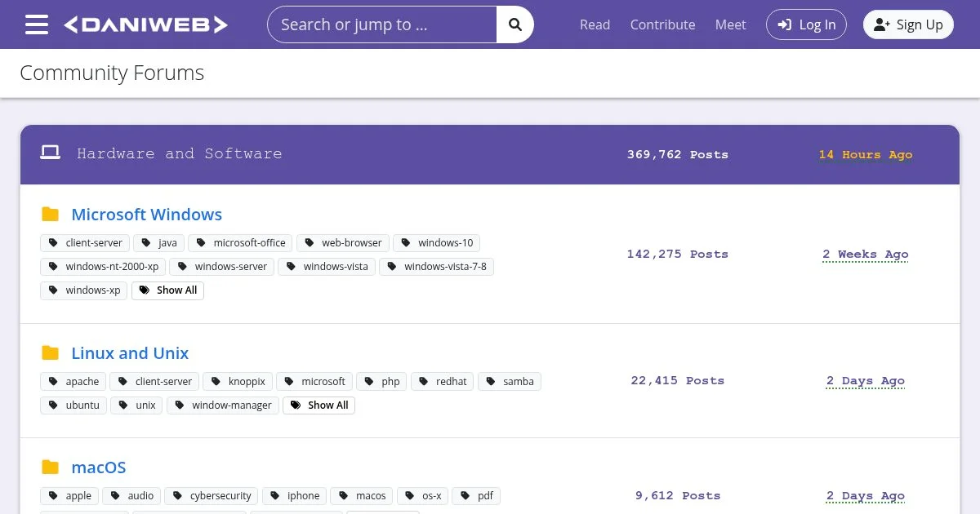Open the Read menu
This screenshot has height=514, width=980.
(595, 24)
